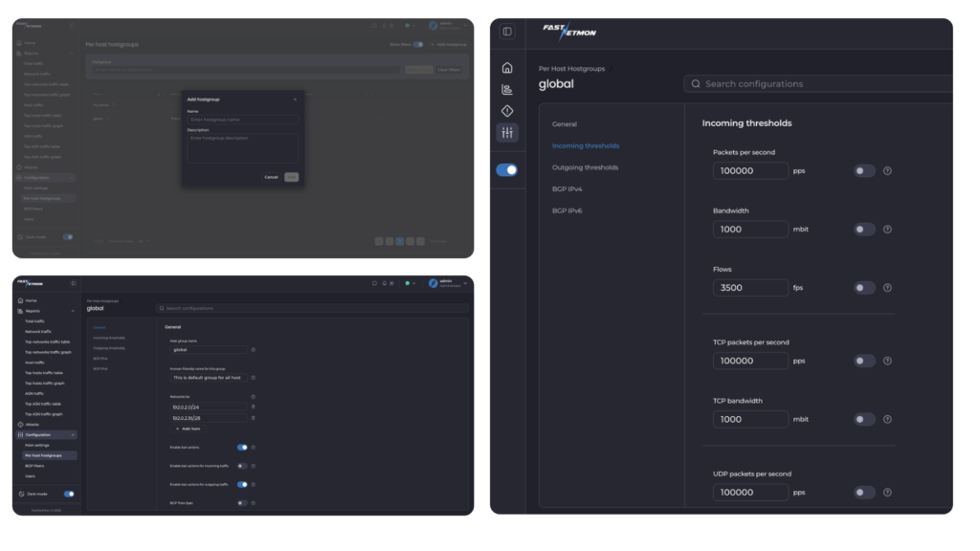980x551 pixels.
Task: Open Home via the collapsed sidebar house icon
Action: pyautogui.click(x=507, y=68)
